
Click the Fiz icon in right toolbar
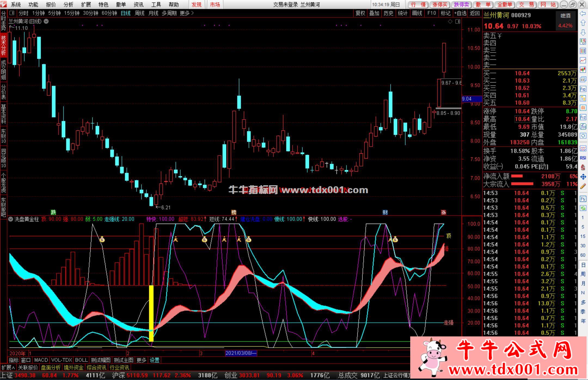tap(583, 117)
